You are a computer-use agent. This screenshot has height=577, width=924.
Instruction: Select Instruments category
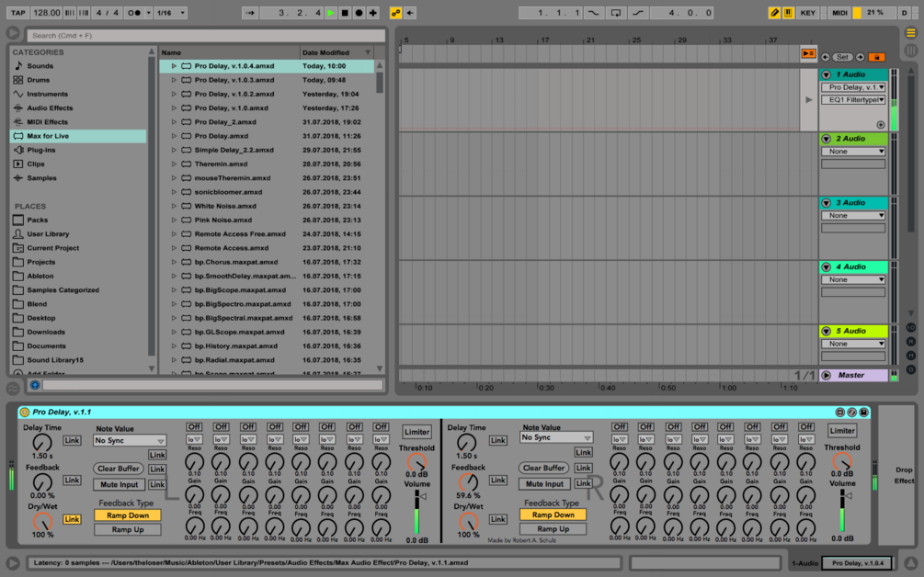tap(47, 95)
